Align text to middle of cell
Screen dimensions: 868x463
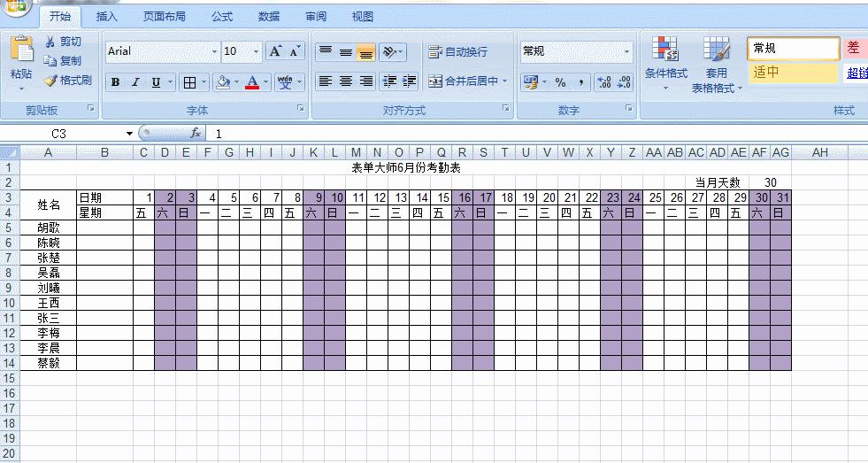(x=346, y=52)
